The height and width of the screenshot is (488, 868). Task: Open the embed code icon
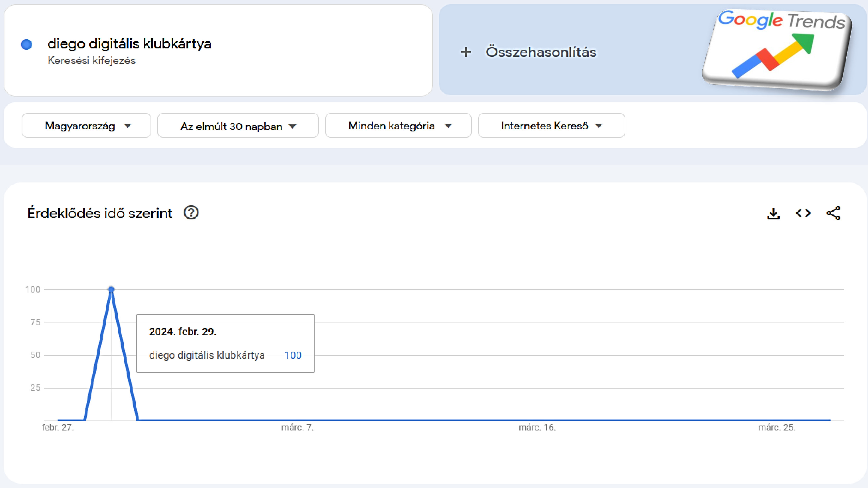pyautogui.click(x=803, y=213)
